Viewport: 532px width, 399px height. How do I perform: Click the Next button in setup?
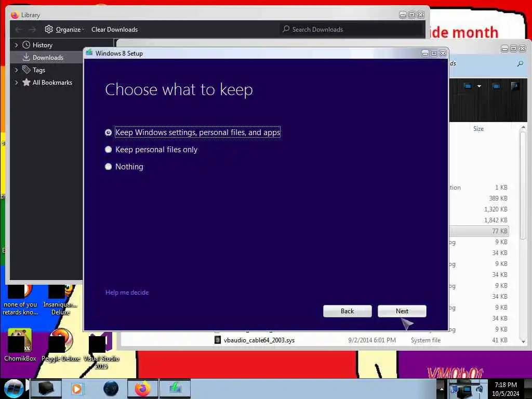coord(402,311)
